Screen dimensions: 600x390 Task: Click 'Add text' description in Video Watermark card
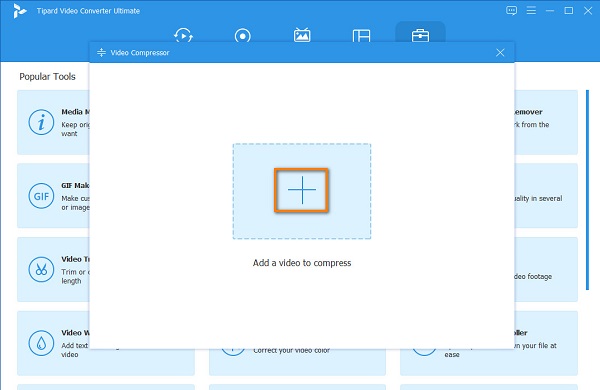pyautogui.click(x=75, y=346)
